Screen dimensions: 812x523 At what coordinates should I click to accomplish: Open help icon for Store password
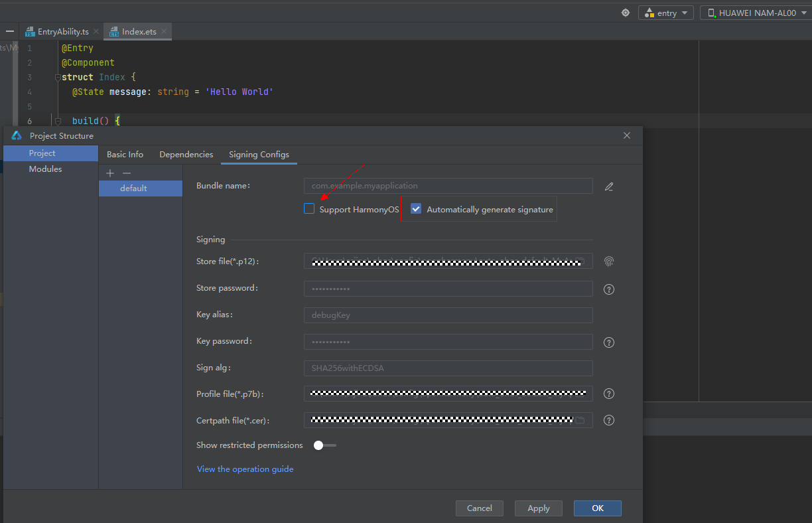pyautogui.click(x=609, y=289)
